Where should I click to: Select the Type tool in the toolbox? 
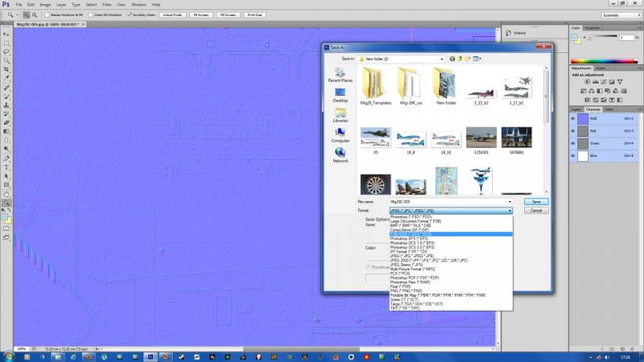pyautogui.click(x=6, y=167)
